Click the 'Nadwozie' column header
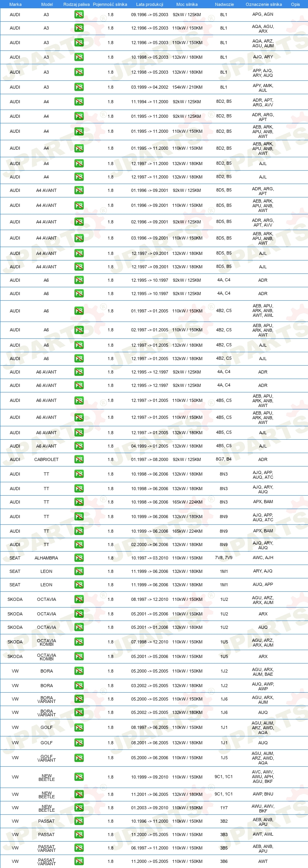Screen dimensions: 308x868 [224, 4]
